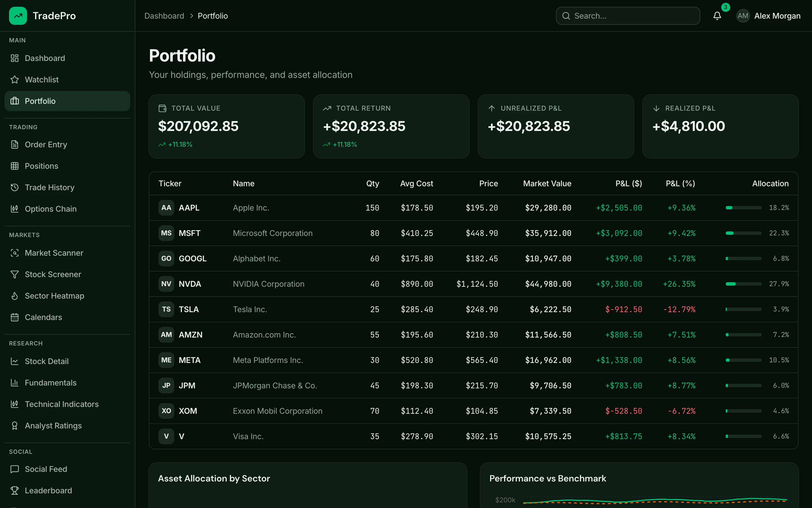Open Trade History in sidebar
The height and width of the screenshot is (508, 812).
tap(67, 187)
